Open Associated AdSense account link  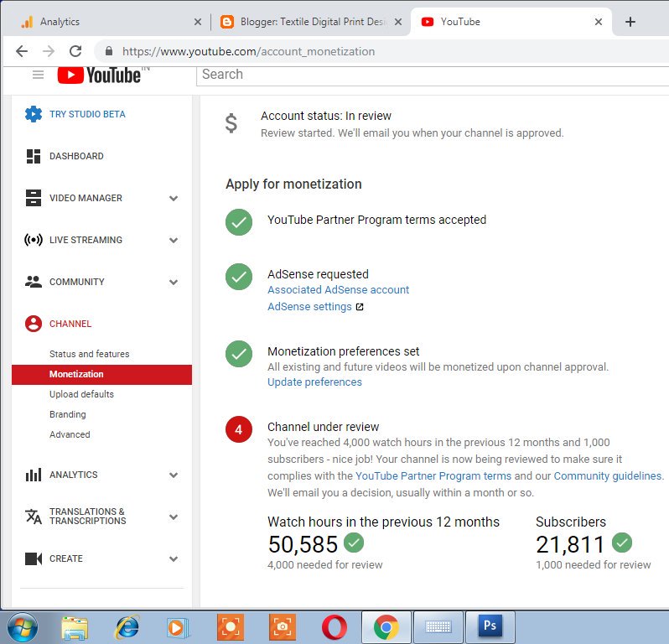pyautogui.click(x=339, y=290)
